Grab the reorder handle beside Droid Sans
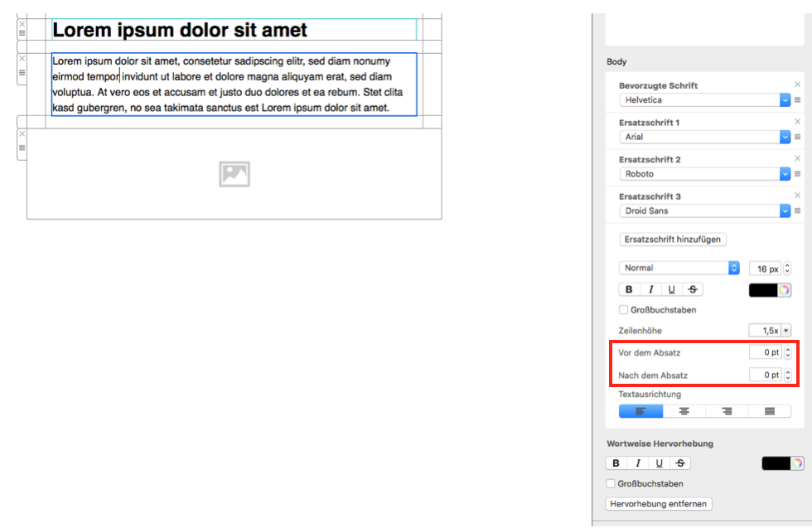Image resolution: width=812 pixels, height=528 pixels. [797, 211]
